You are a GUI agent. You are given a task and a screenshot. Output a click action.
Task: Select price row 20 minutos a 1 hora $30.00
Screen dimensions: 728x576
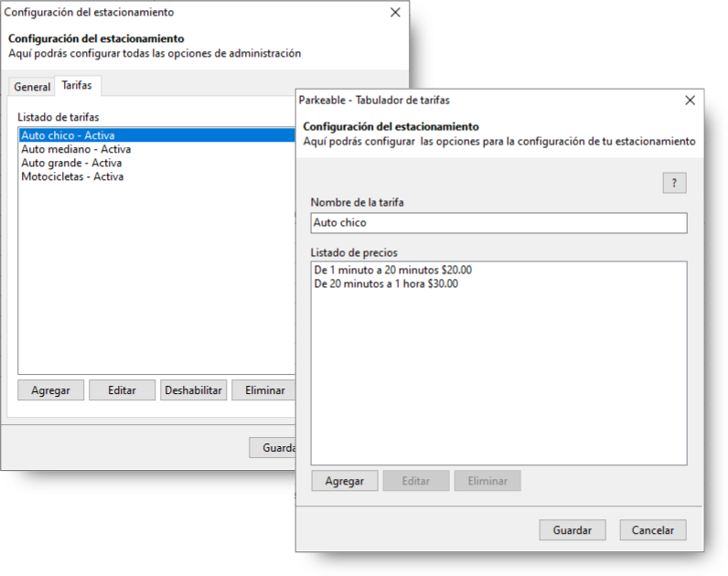[x=498, y=283]
